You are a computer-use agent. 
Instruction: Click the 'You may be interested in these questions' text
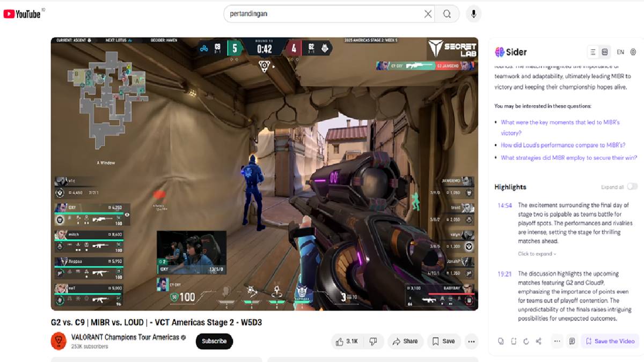543,106
